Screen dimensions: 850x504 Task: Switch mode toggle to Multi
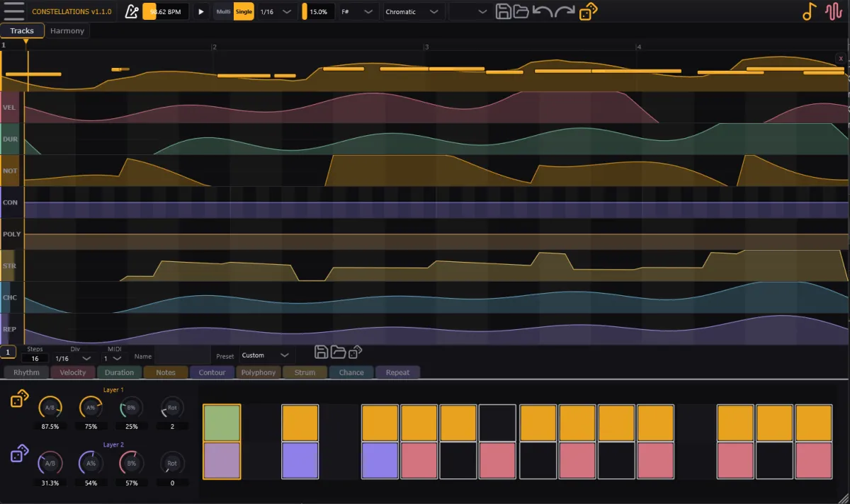[x=224, y=12]
